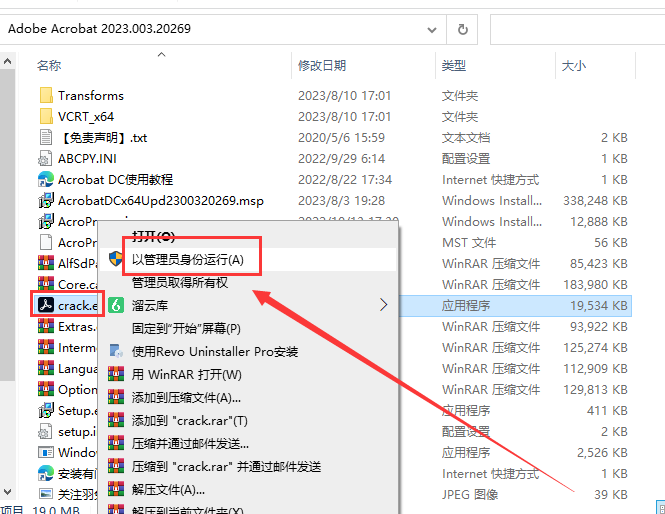Click the 关注羽 JPEG image icon

[x=46, y=494]
